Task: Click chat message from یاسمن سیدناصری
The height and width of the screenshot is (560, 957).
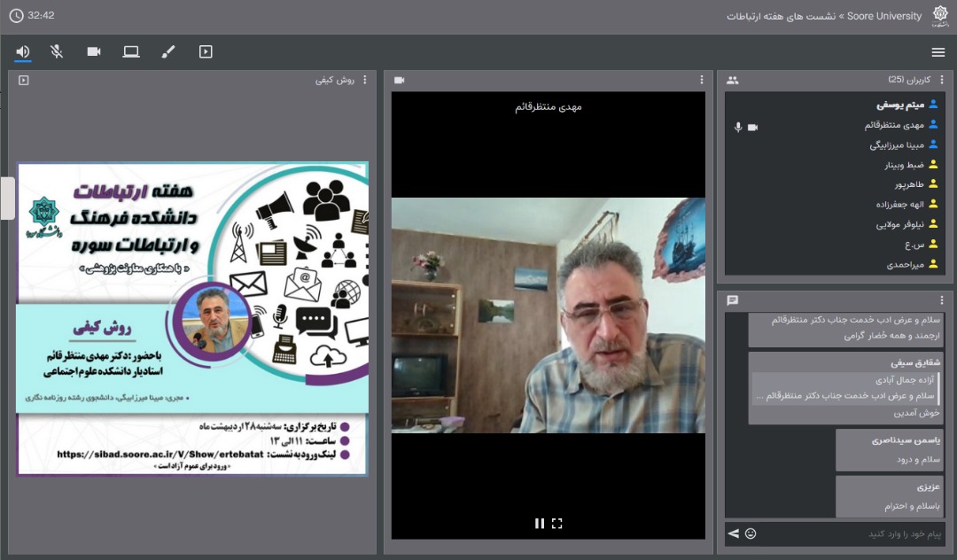Action: point(890,450)
